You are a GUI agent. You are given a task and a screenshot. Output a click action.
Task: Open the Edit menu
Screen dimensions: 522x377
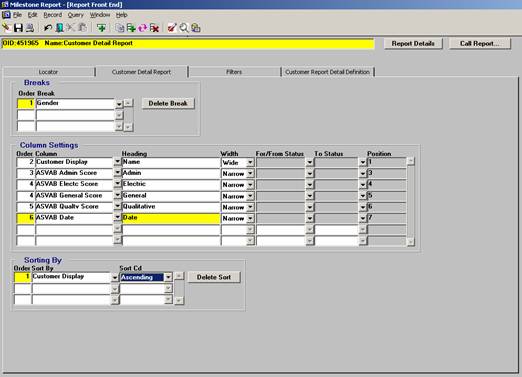pyautogui.click(x=32, y=15)
